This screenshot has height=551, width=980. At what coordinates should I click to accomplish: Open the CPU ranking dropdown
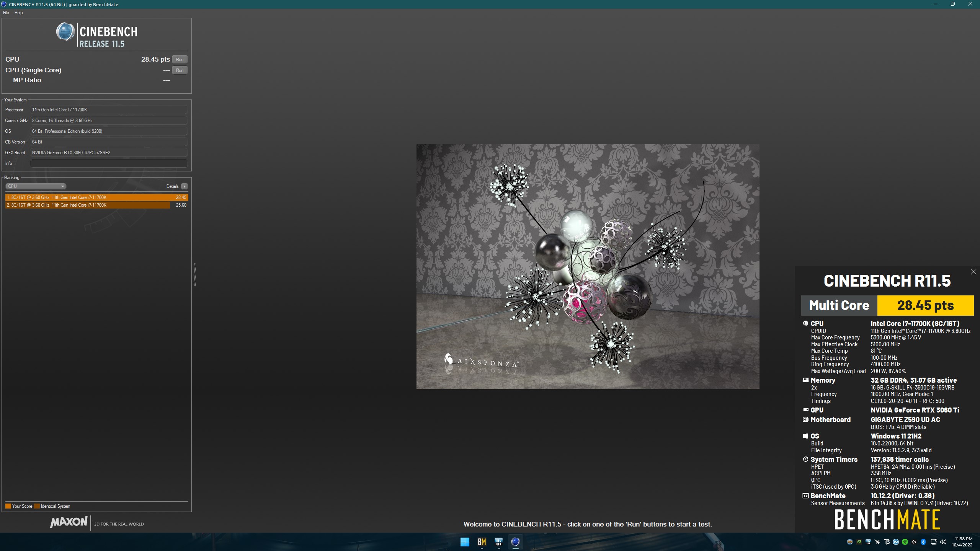coord(36,186)
